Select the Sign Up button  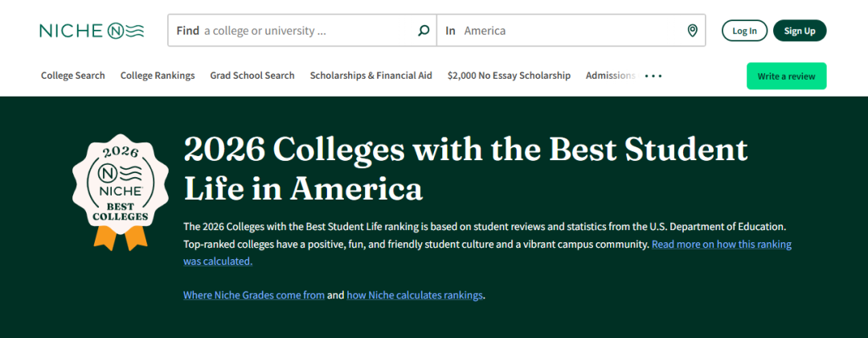point(800,31)
